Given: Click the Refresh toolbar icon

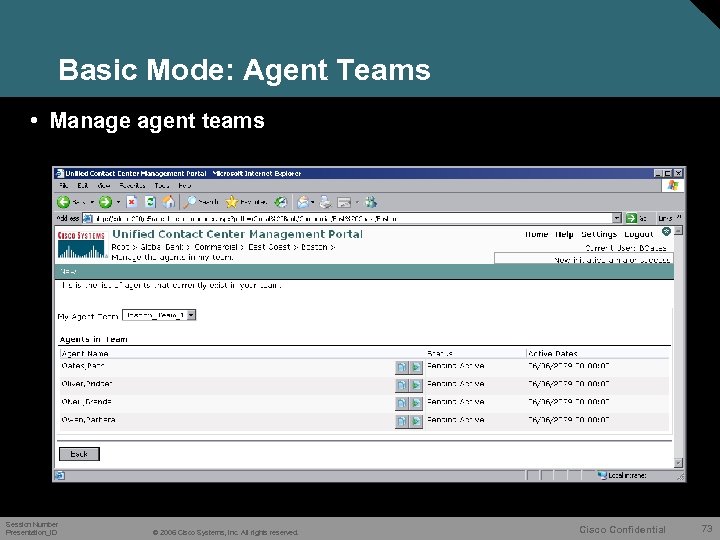Looking at the screenshot, I should coord(150,202).
